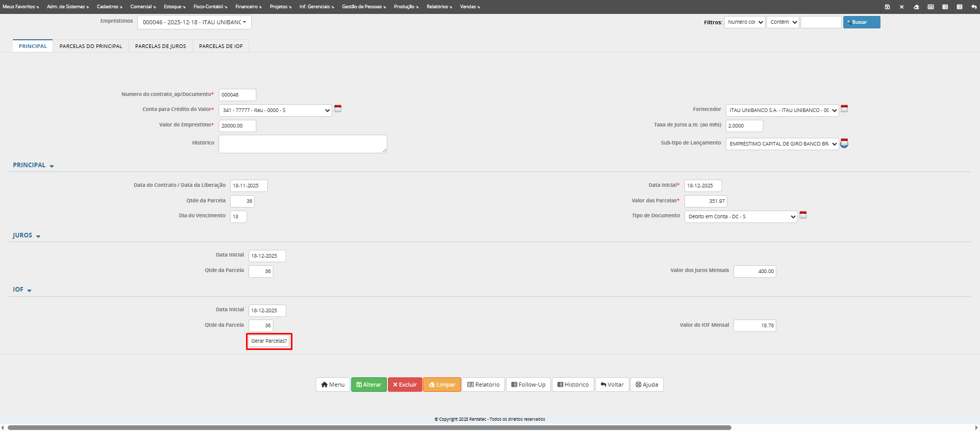The height and width of the screenshot is (431, 980).
Task: Click icon beside Sub-tipo de Lançamento dropdown
Action: pyautogui.click(x=844, y=143)
